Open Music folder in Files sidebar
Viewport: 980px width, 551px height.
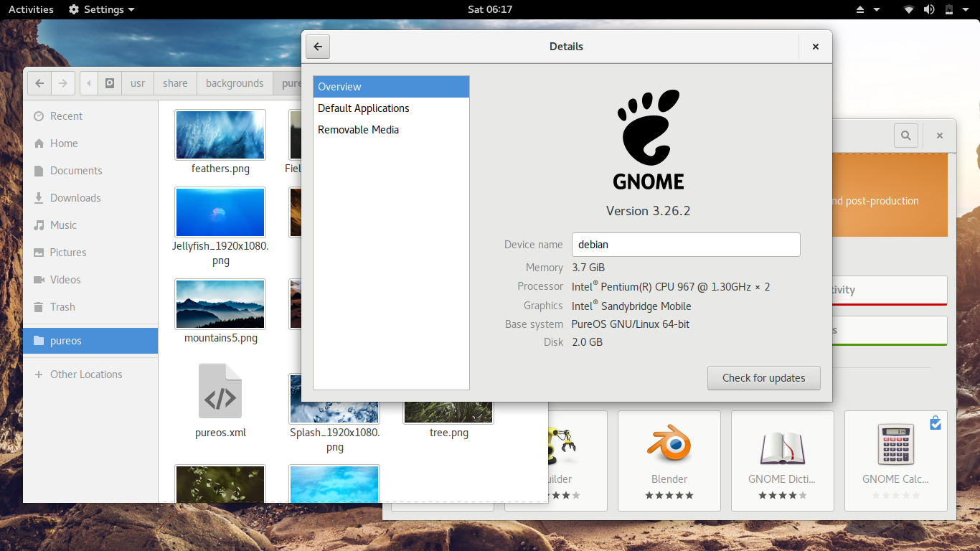click(90, 225)
